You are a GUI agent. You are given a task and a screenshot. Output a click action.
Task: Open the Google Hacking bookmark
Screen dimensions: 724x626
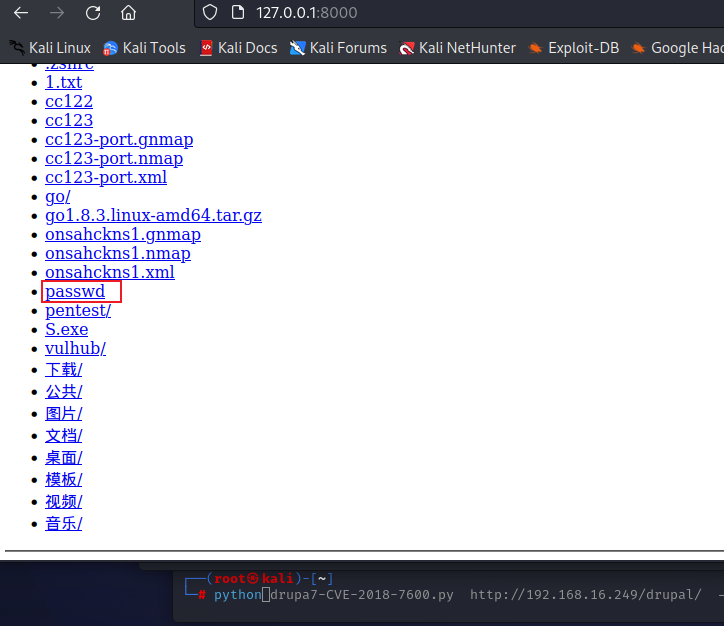pos(677,48)
